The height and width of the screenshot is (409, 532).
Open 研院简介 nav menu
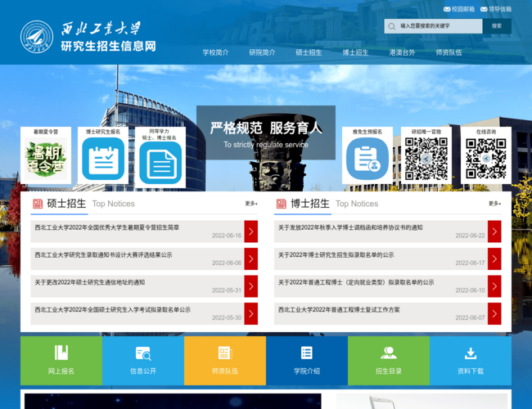pyautogui.click(x=262, y=52)
